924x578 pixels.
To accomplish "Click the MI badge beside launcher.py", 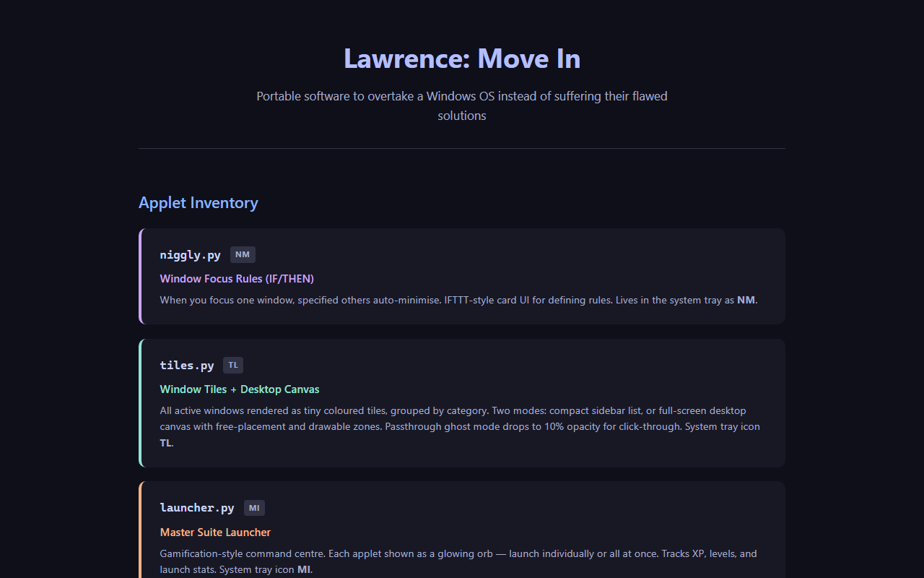I will click(x=254, y=508).
